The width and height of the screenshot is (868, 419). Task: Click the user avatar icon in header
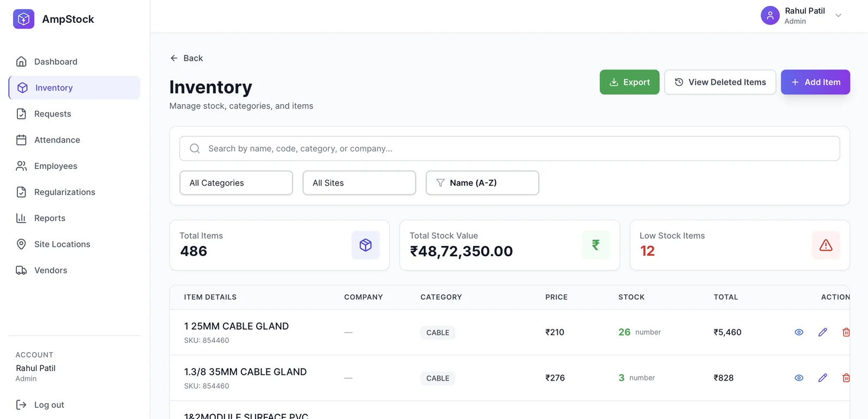pos(770,16)
